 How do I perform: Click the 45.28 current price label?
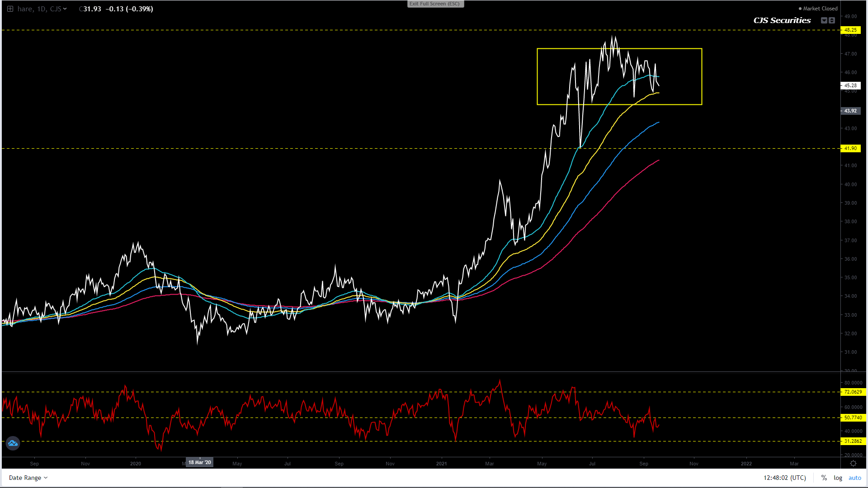[x=850, y=85]
